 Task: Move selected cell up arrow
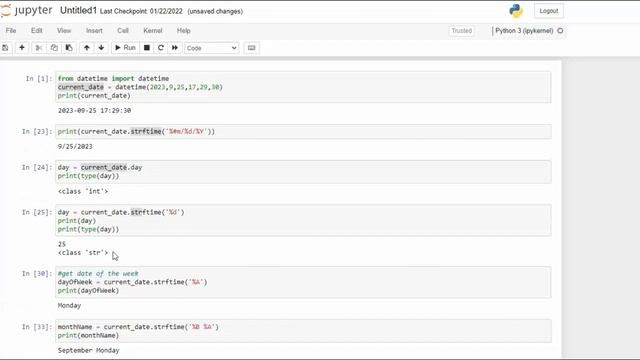click(87, 48)
